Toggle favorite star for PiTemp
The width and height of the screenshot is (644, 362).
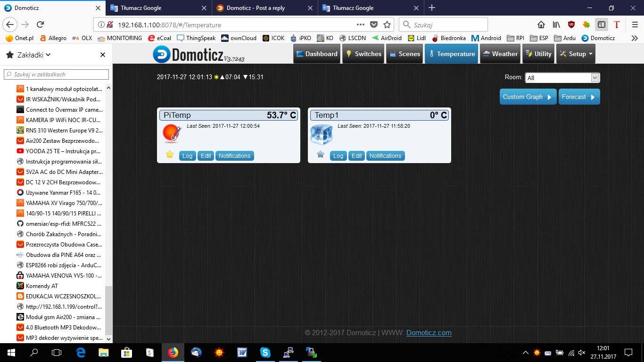coord(170,154)
